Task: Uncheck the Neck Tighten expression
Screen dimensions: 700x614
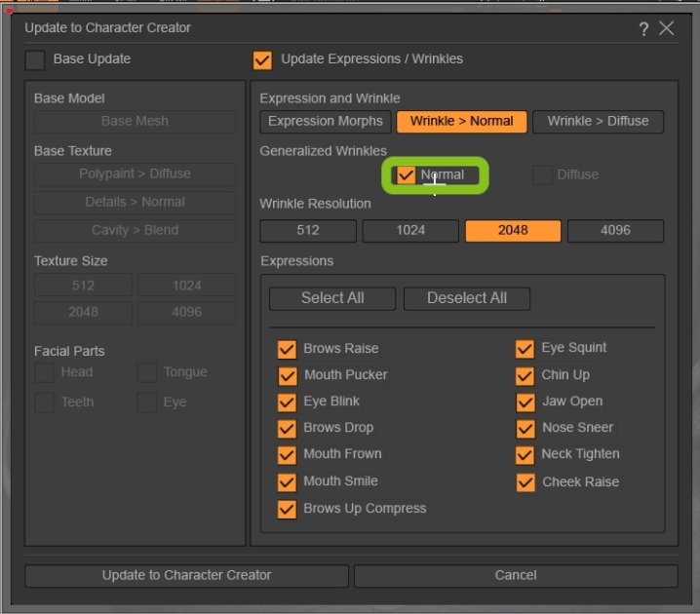Action: pos(525,455)
